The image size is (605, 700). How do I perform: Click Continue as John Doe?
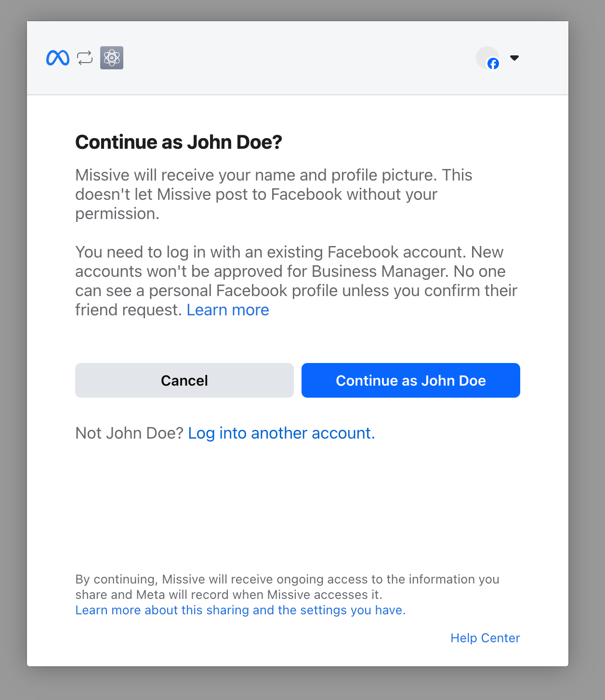click(x=410, y=380)
